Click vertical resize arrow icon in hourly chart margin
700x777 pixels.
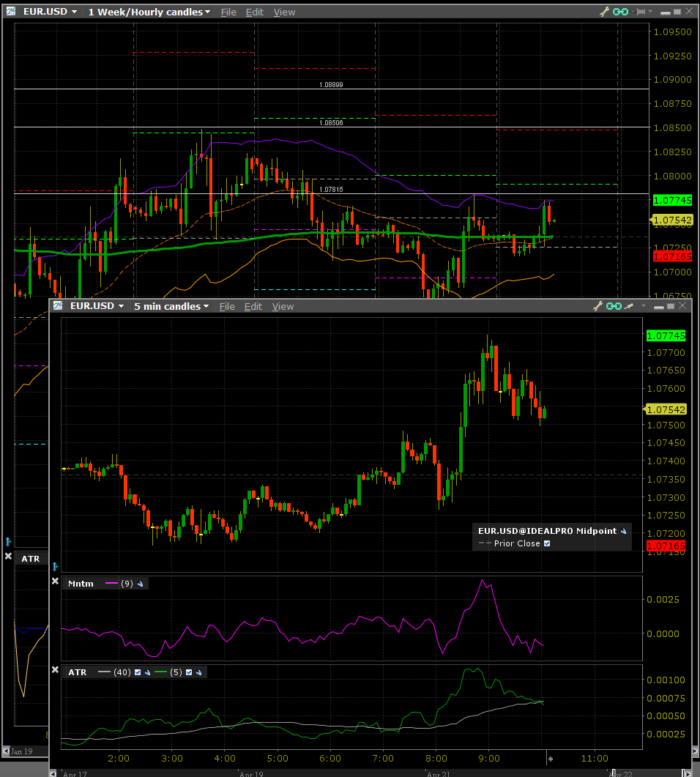8,541
